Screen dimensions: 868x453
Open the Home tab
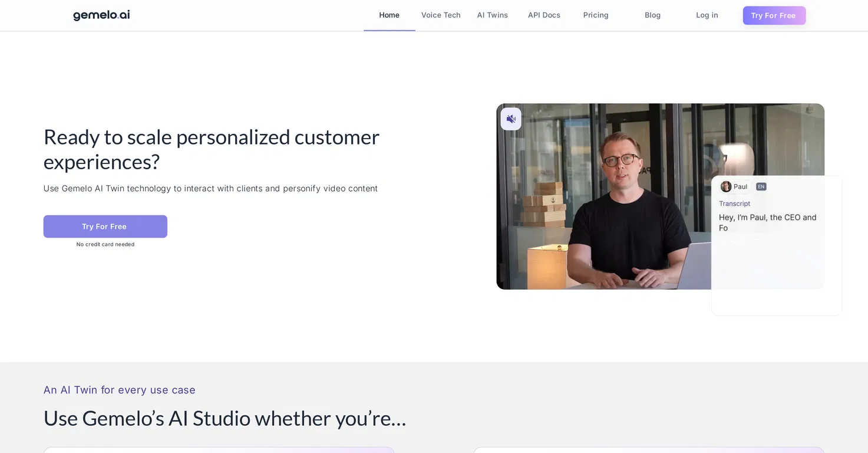point(389,15)
